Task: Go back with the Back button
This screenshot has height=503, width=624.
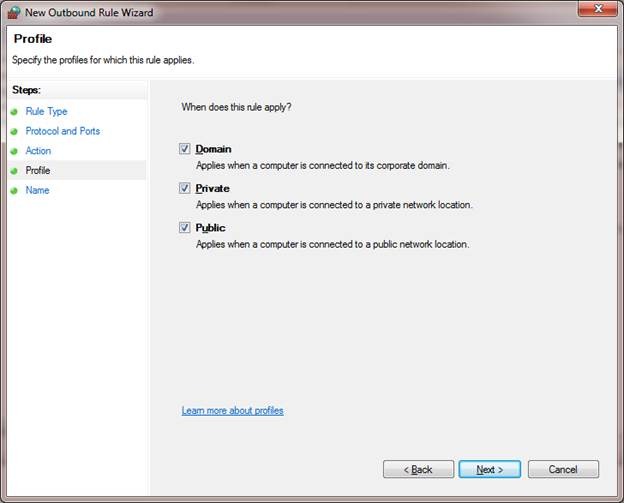Action: click(418, 469)
